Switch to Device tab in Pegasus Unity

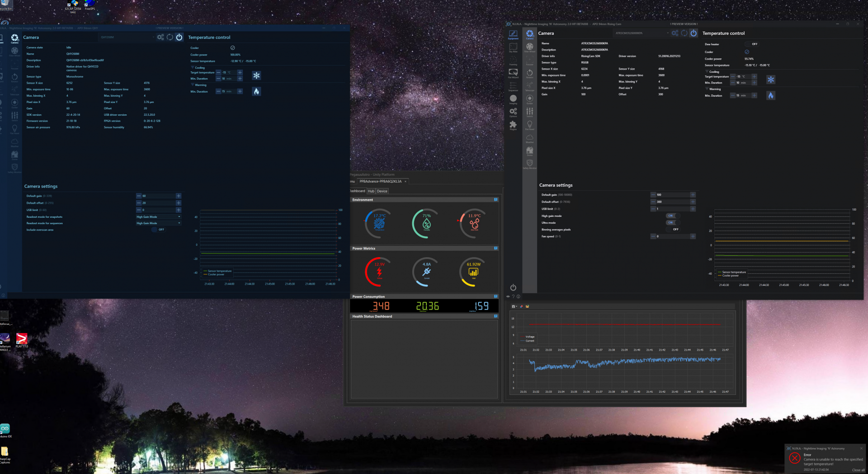[382, 191]
